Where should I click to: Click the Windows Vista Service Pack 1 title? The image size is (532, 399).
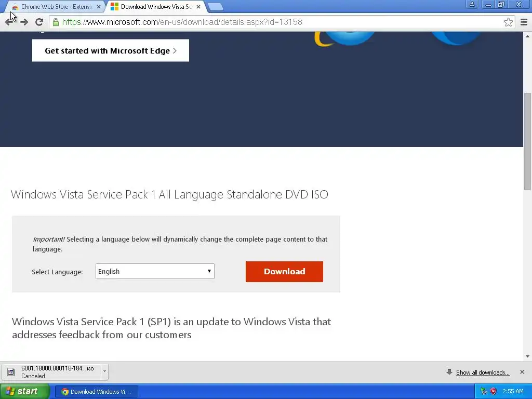coord(169,194)
